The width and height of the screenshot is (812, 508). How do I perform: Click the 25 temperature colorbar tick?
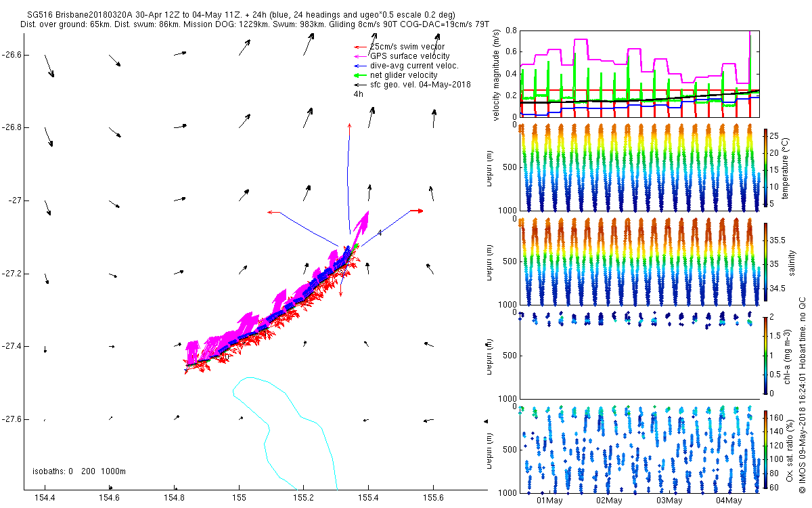[x=775, y=135]
